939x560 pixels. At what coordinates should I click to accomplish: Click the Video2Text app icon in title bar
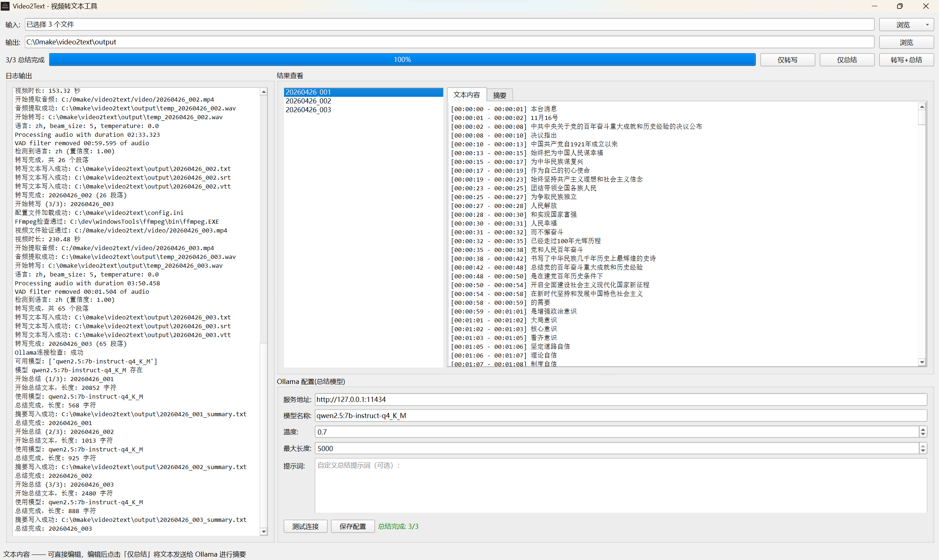click(5, 6)
